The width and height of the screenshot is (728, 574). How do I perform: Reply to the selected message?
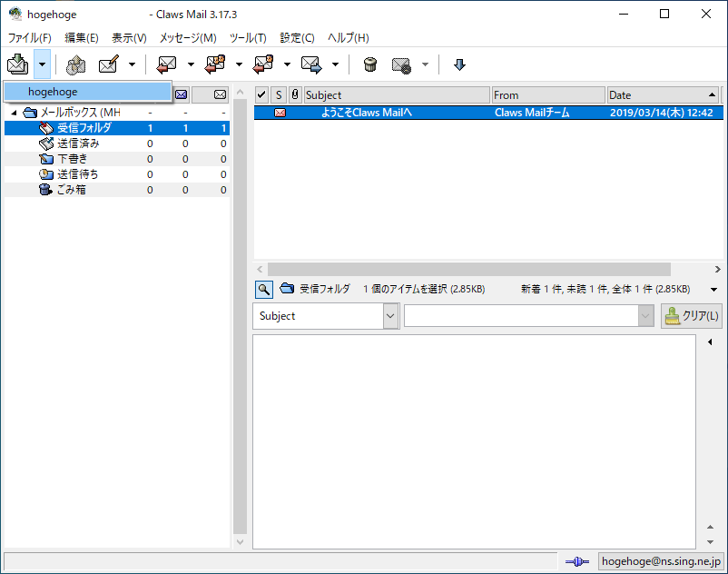[x=167, y=64]
